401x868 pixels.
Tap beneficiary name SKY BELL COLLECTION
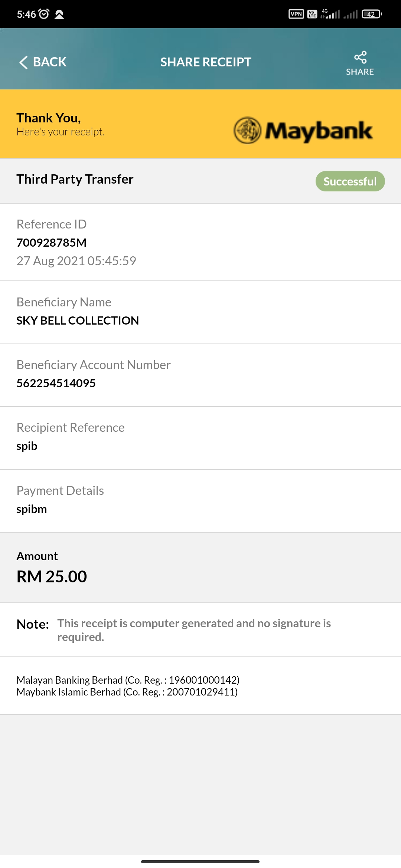coord(78,320)
